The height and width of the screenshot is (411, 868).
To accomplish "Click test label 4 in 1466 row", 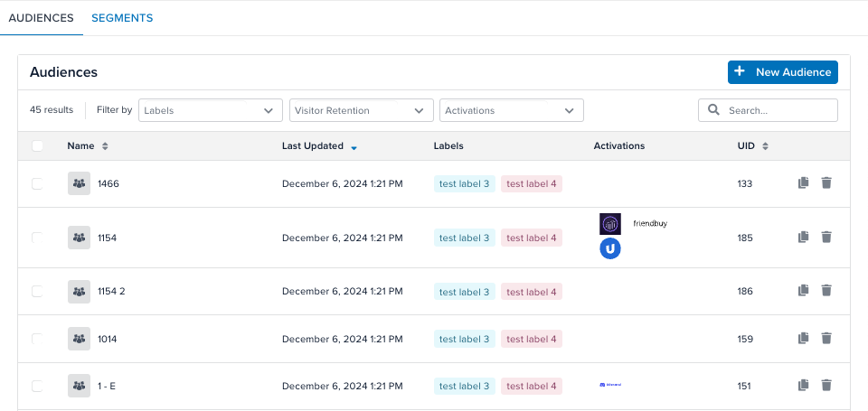I will tap(532, 183).
